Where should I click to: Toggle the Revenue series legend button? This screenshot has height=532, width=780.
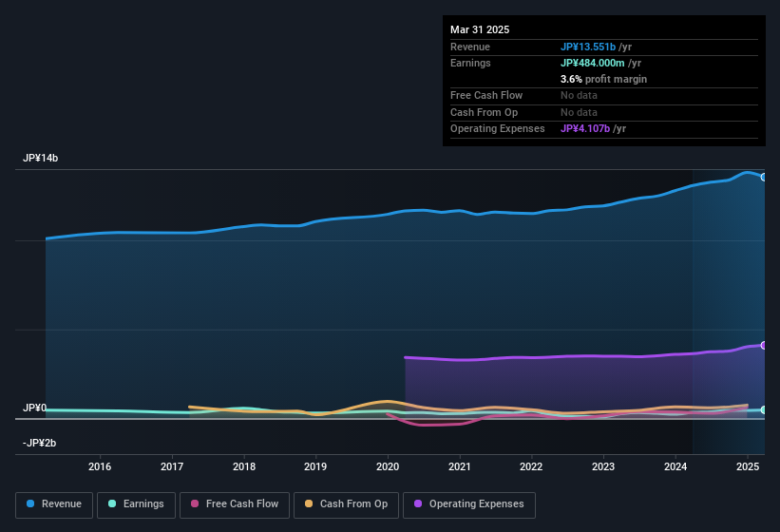click(54, 504)
